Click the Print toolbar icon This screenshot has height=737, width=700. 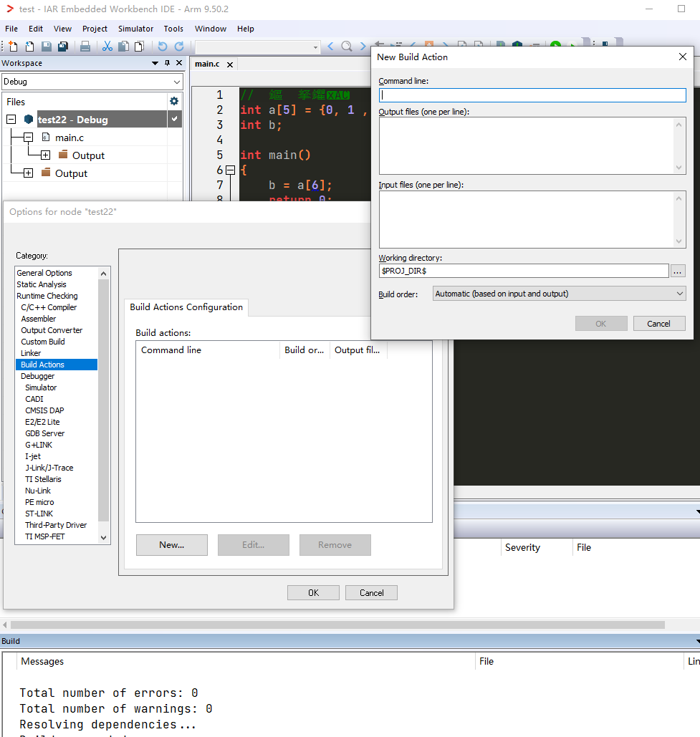click(x=85, y=46)
